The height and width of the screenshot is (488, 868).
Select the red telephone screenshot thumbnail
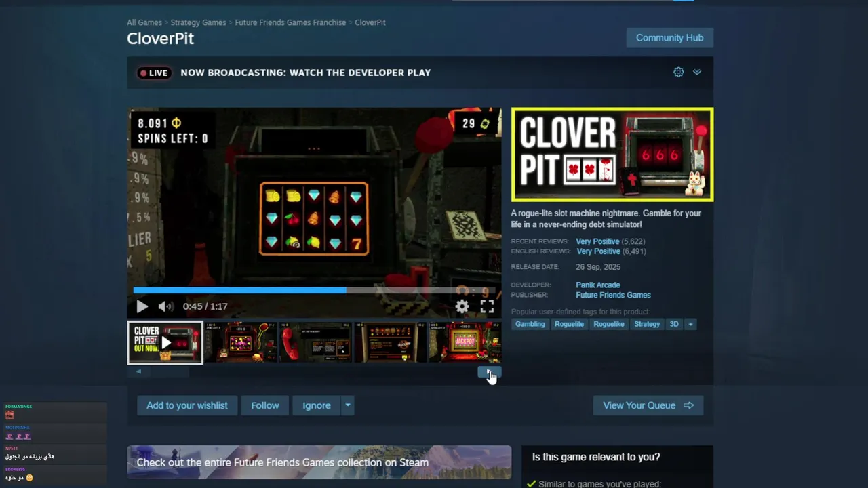point(315,342)
